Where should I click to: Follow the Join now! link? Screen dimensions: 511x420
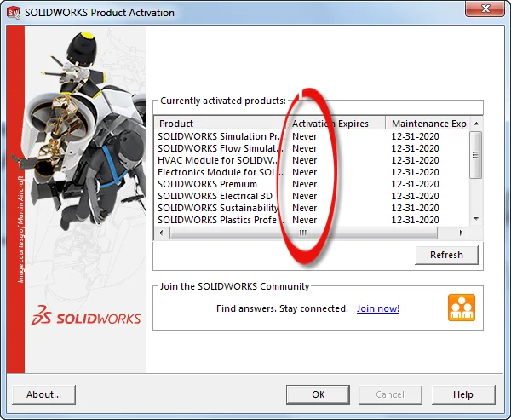click(377, 308)
